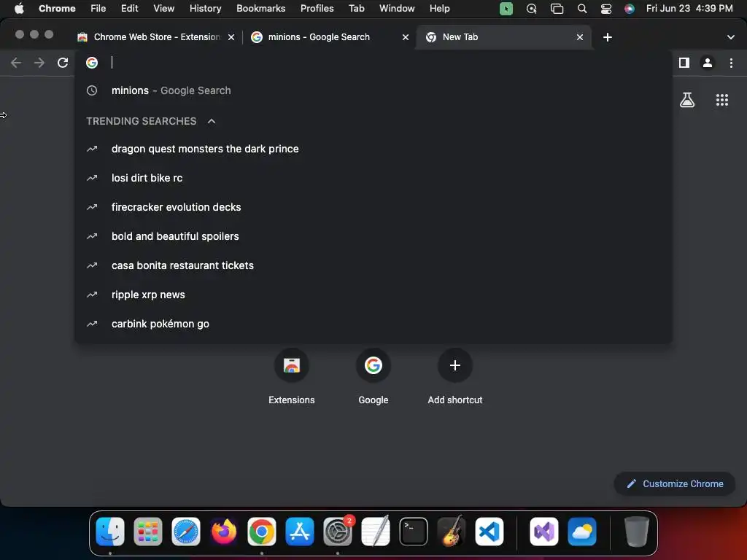
Task: Open Trash from the dock
Action: [636, 532]
